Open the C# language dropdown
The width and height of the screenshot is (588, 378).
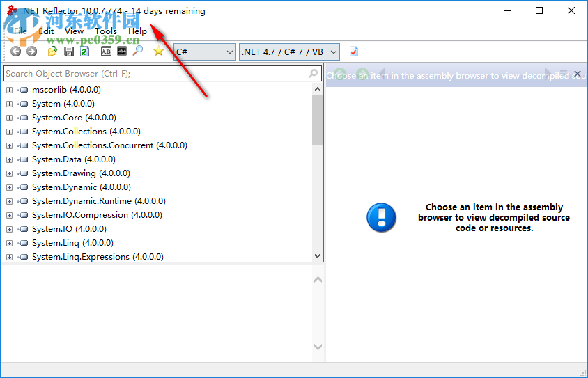click(x=204, y=52)
